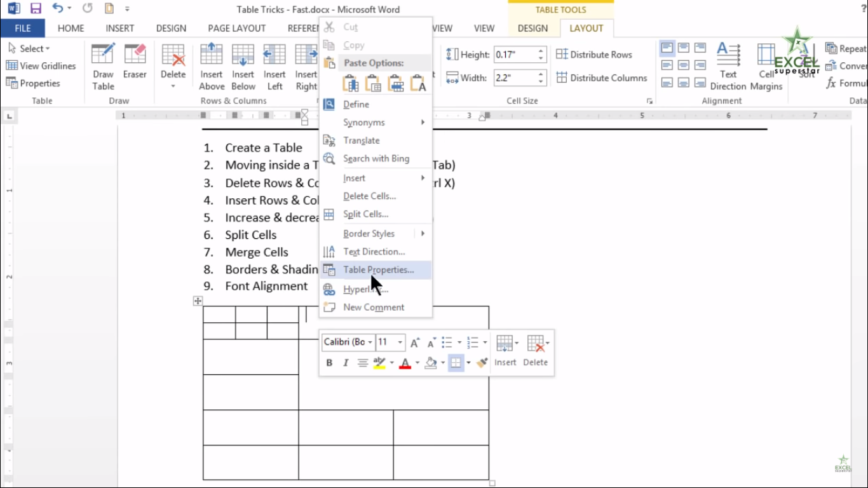The image size is (868, 488).
Task: Click Shading paint bucket in mini toolbar
Action: (431, 363)
